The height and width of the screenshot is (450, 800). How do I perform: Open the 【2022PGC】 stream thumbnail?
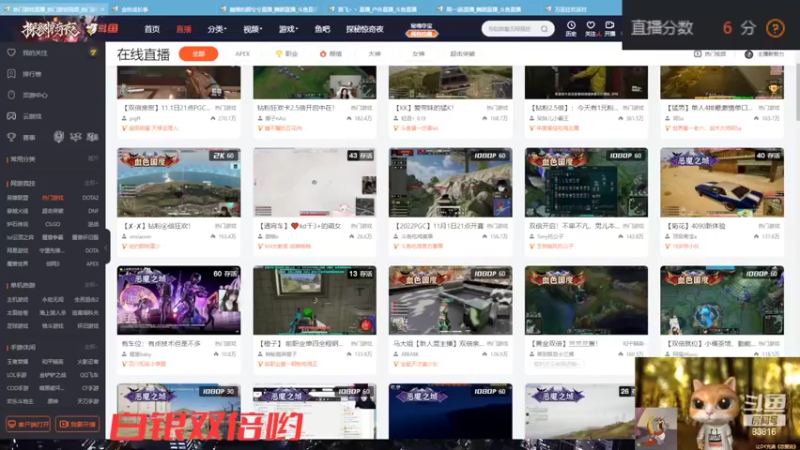(451, 183)
